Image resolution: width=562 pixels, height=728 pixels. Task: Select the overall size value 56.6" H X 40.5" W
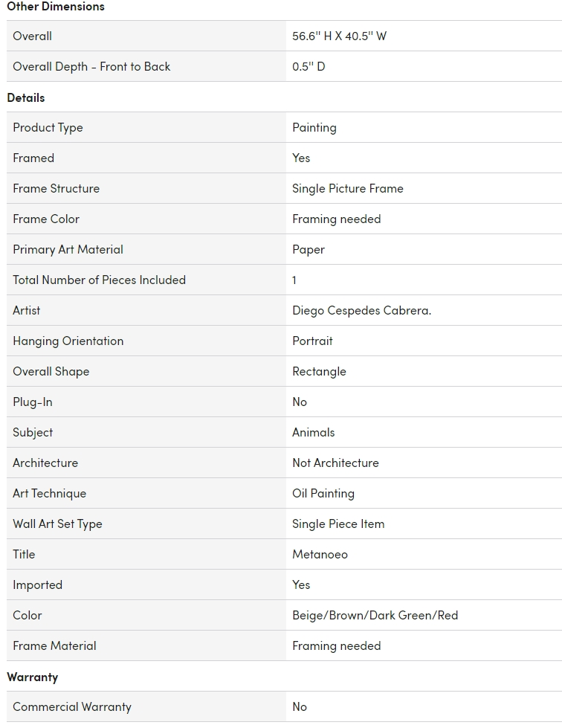[x=339, y=36]
